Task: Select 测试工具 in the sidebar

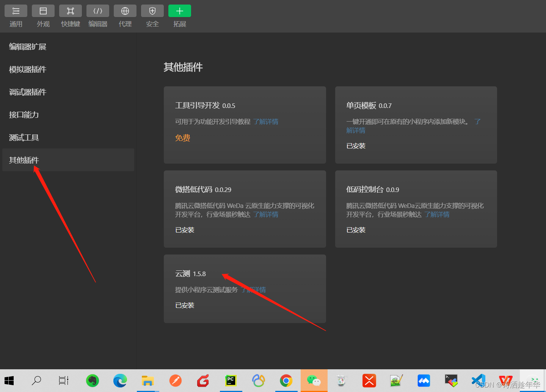Action: pyautogui.click(x=68, y=137)
